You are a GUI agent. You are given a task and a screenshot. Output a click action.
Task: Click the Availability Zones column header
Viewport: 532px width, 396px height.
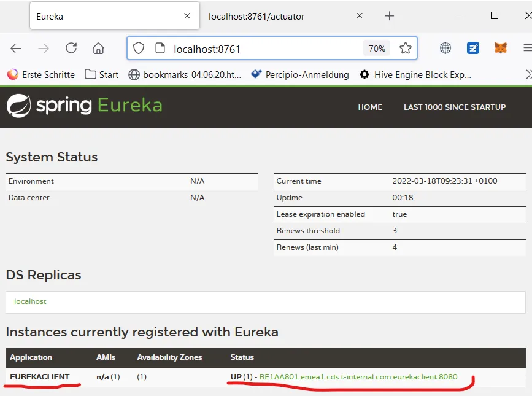click(x=169, y=357)
